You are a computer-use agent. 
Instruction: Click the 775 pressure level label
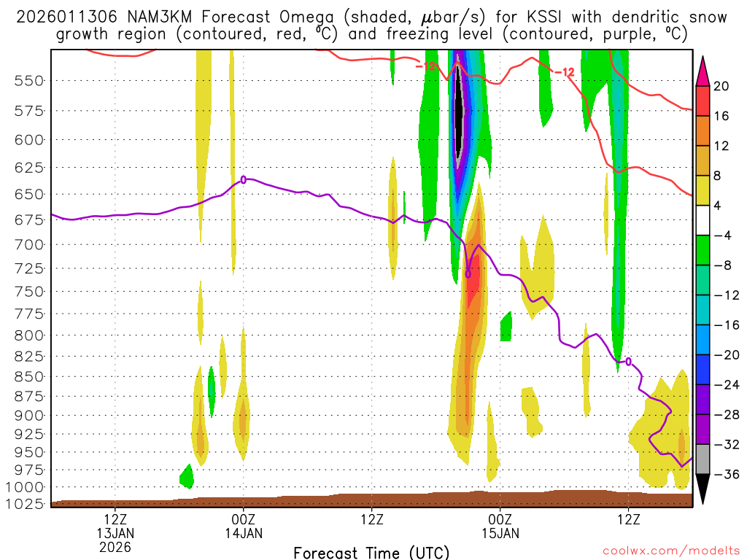click(28, 314)
